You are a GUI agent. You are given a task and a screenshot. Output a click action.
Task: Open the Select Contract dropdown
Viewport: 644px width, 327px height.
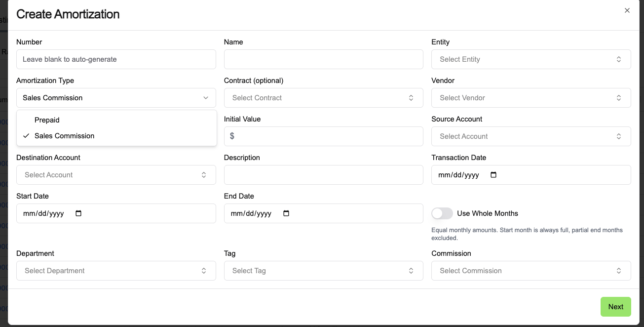(x=323, y=98)
